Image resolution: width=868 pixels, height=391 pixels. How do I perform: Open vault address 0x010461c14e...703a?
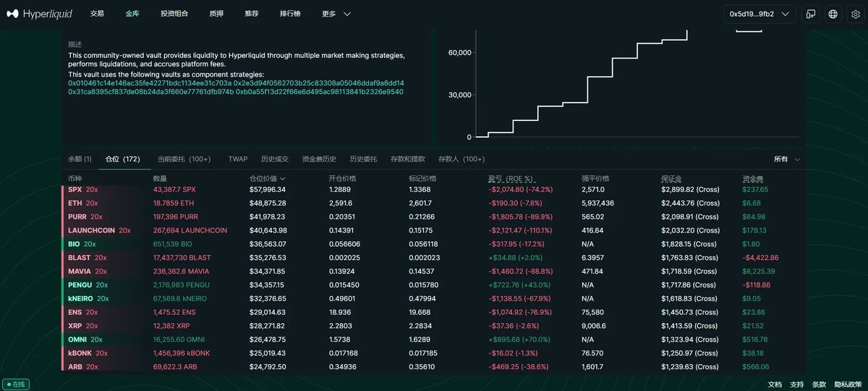click(x=150, y=83)
